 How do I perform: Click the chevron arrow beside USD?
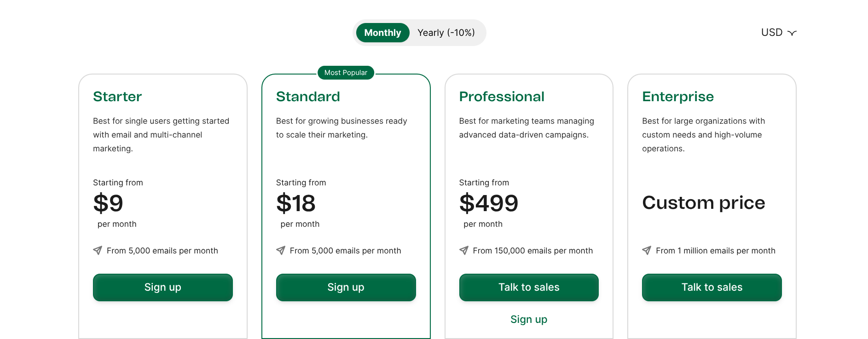(792, 33)
